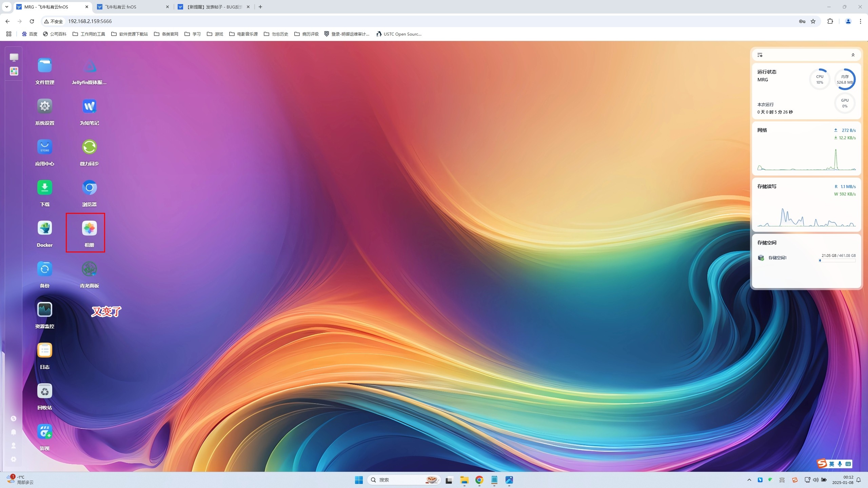Open the Windows Start menu
The image size is (868, 488).
click(359, 480)
